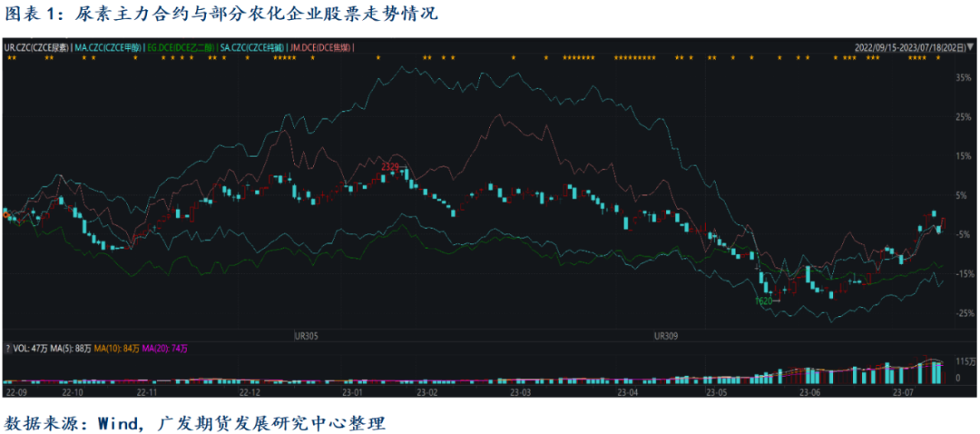Open the date range dropdown arrow at top right

click(969, 47)
